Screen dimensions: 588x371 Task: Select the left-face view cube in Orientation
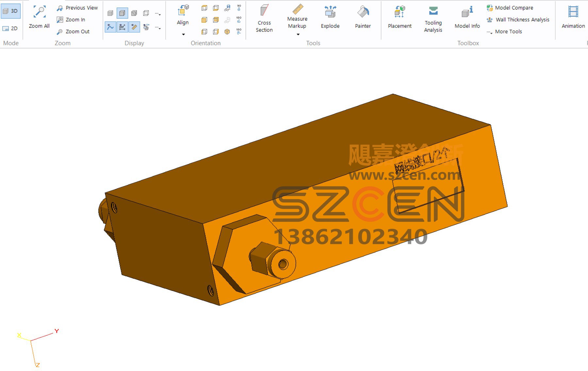tap(204, 32)
